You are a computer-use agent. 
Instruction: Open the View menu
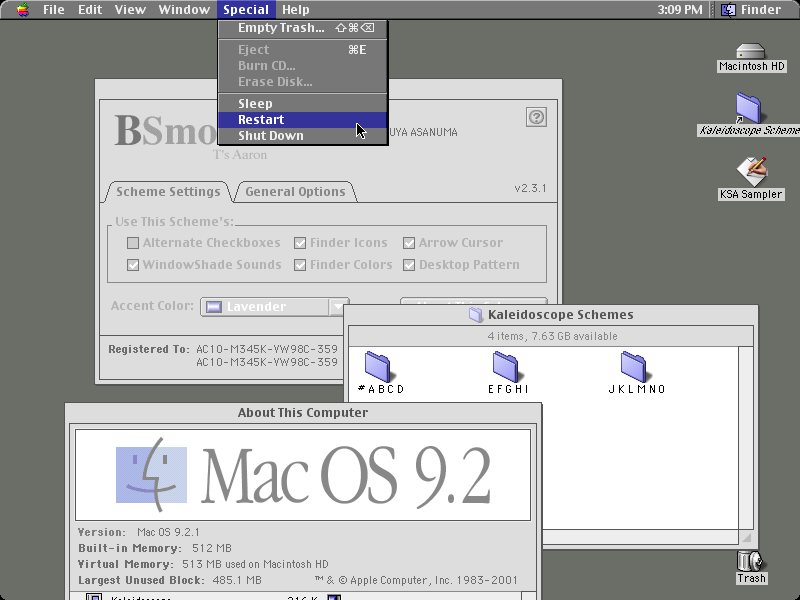click(x=130, y=10)
